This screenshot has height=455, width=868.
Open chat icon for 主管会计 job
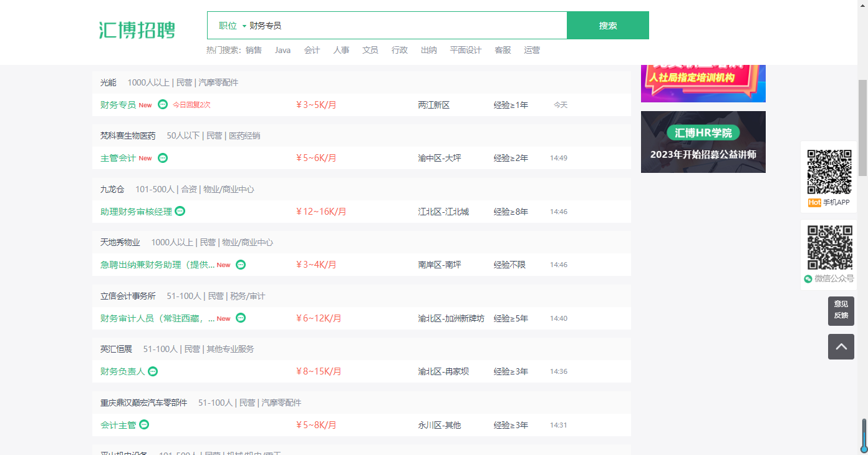[x=163, y=158]
